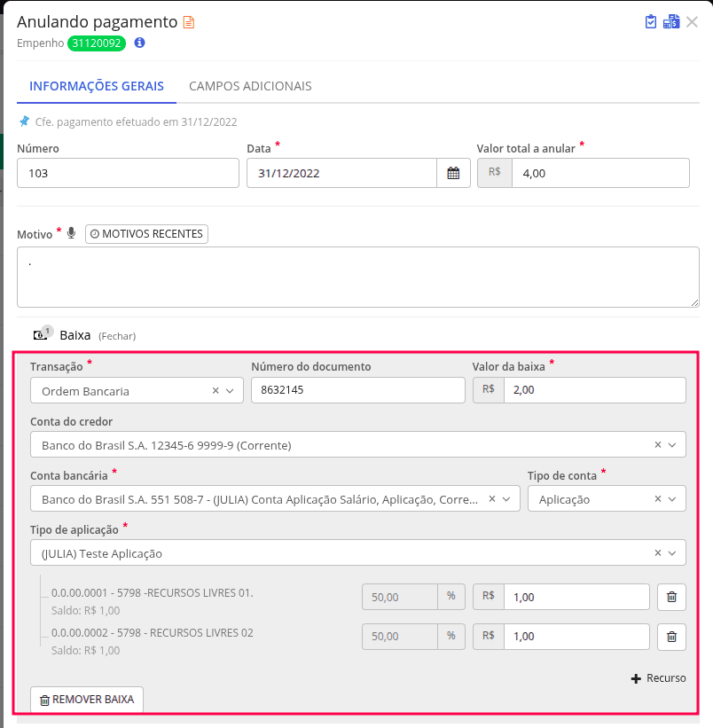Click the clipboard check icon in header

tap(651, 22)
